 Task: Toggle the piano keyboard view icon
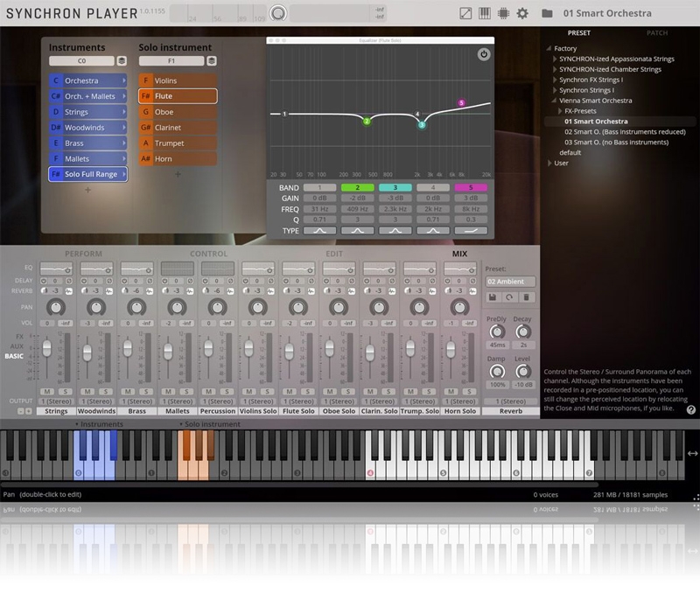[x=485, y=13]
